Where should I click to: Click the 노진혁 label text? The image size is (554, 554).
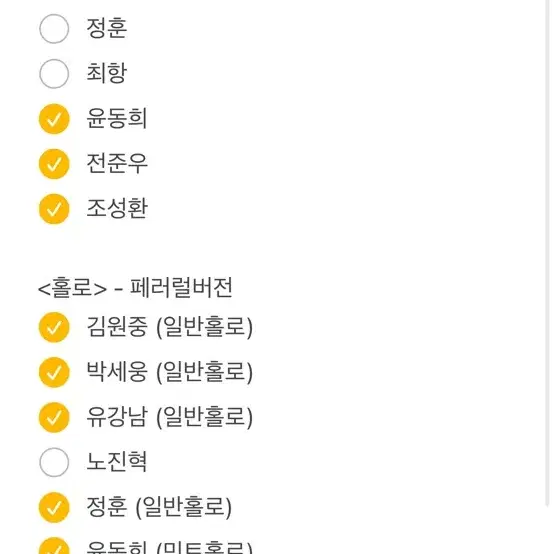pyautogui.click(x=117, y=461)
